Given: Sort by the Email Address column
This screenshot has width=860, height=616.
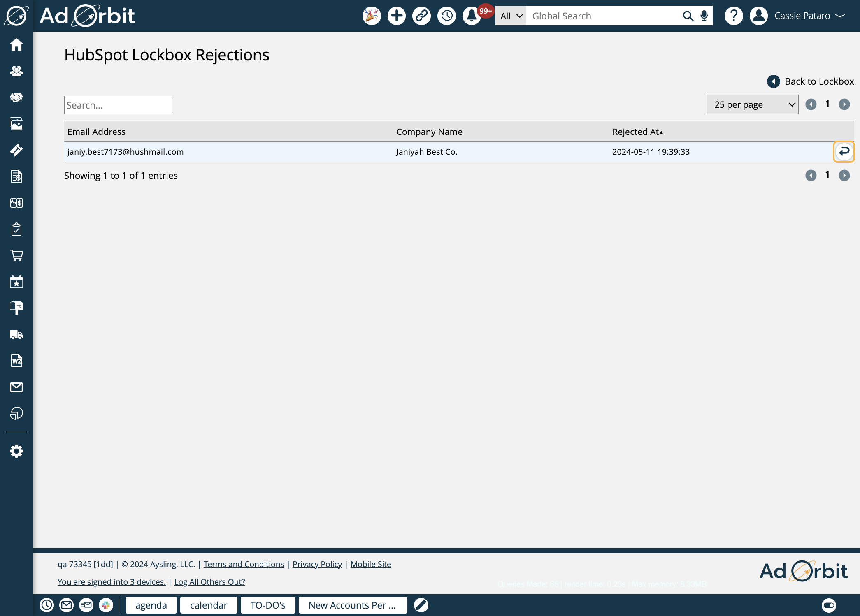Looking at the screenshot, I should tap(96, 132).
